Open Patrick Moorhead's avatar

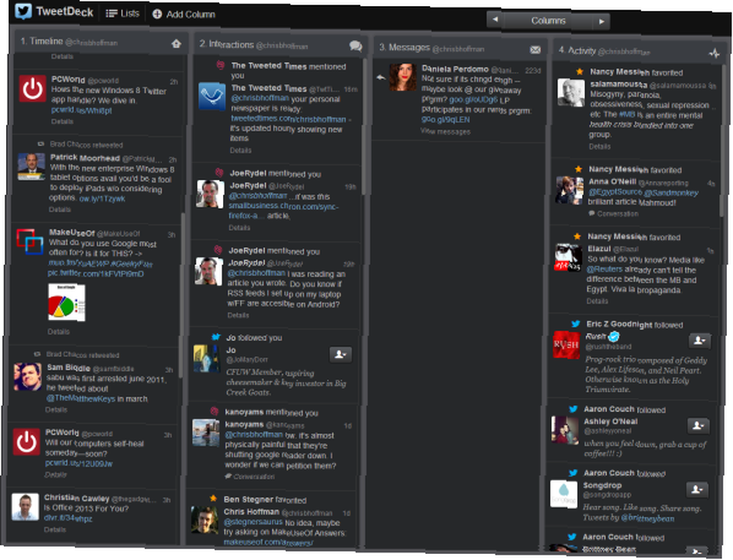pyautogui.click(x=31, y=166)
